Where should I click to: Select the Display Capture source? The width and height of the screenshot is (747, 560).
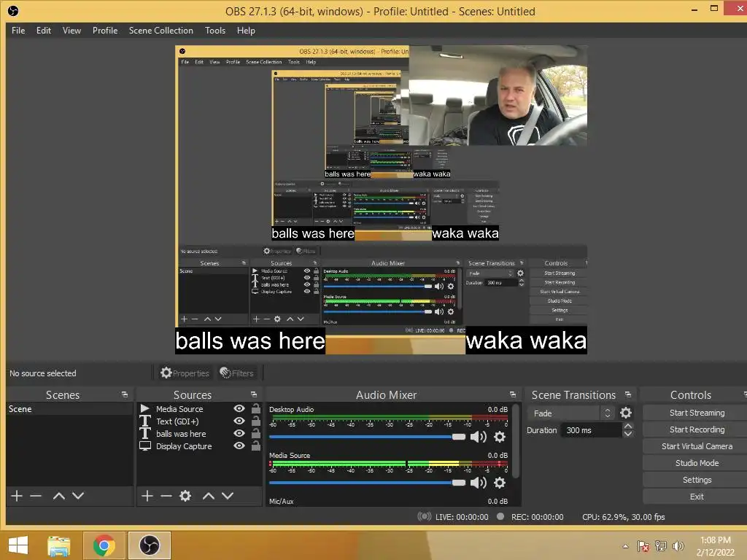click(x=199, y=446)
